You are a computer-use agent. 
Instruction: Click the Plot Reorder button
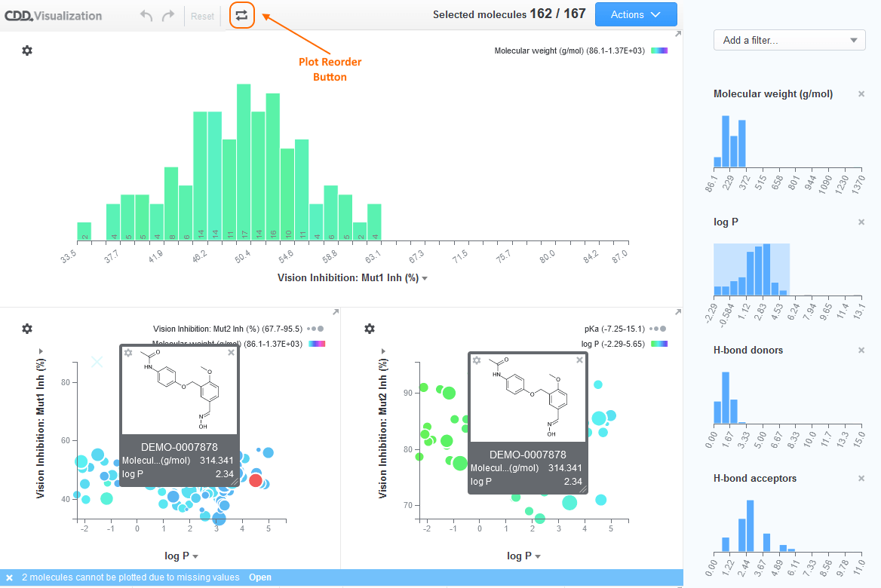click(241, 15)
